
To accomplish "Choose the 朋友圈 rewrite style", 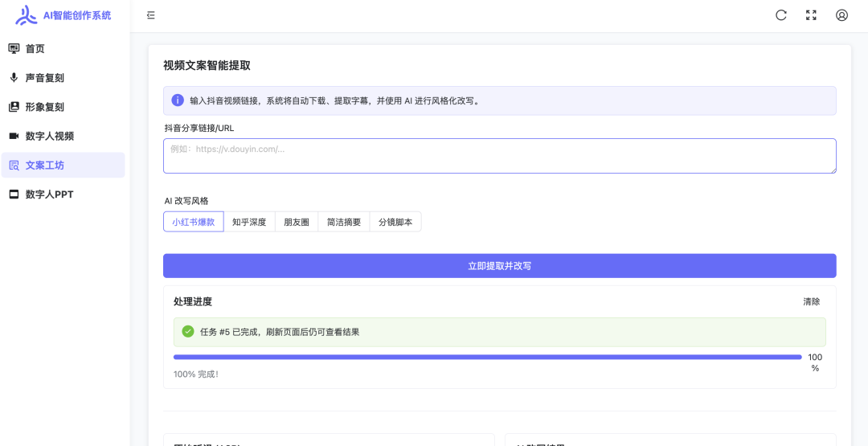I will click(x=297, y=222).
